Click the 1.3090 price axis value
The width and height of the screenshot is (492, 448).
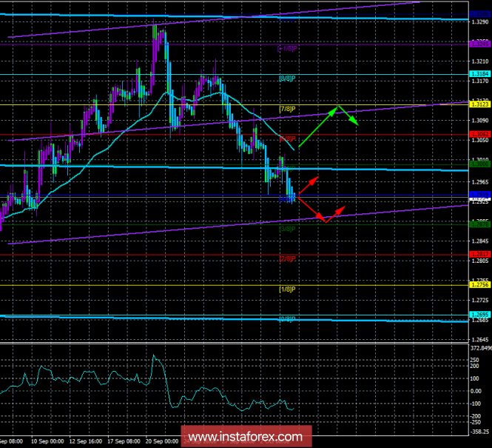(x=480, y=120)
